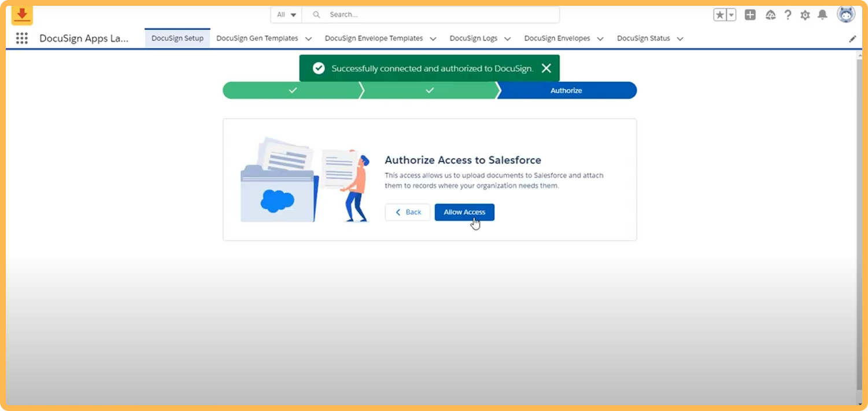868x411 pixels.
Task: Click the folder and documents illustration
Action: coord(305,179)
